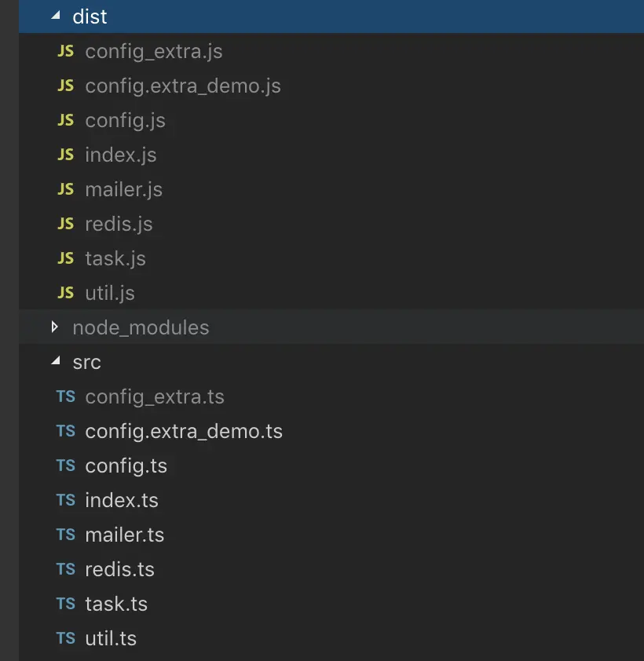This screenshot has width=644, height=661.
Task: Click the JS icon beside config_extra.js
Action: 66,51
